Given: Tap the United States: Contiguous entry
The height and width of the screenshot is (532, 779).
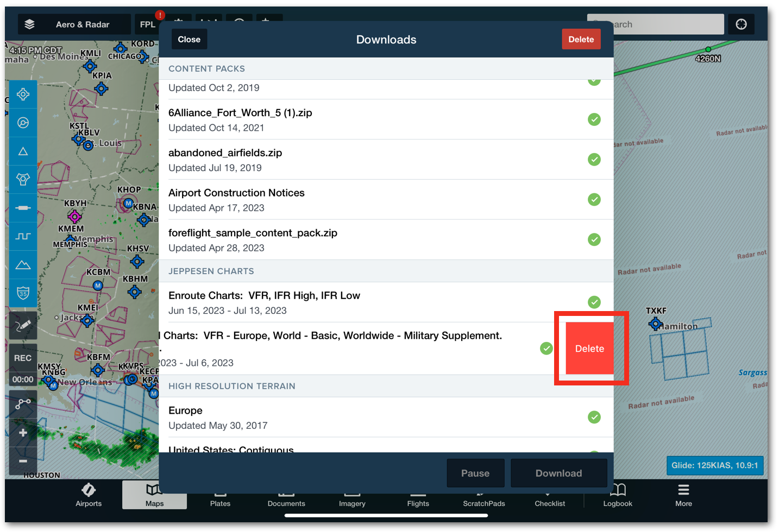Looking at the screenshot, I should 386,445.
